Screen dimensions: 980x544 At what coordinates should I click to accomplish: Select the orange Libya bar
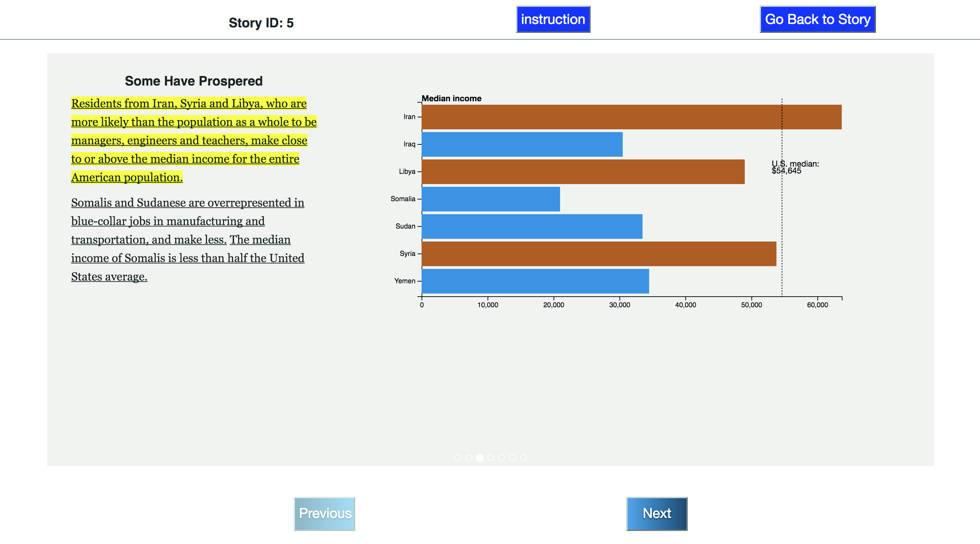click(583, 171)
